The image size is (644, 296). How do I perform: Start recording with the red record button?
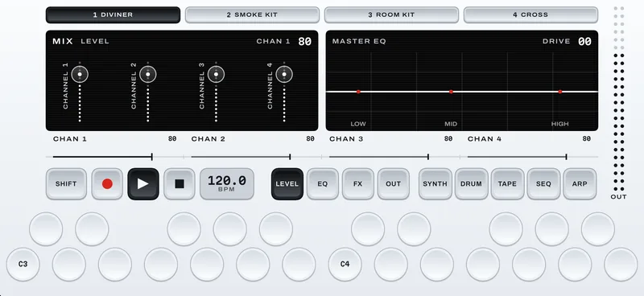point(107,184)
